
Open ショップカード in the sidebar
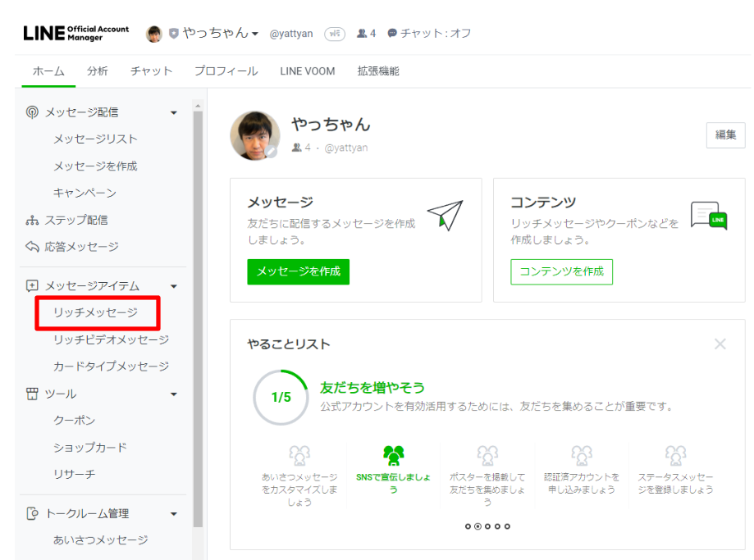pyautogui.click(x=90, y=447)
